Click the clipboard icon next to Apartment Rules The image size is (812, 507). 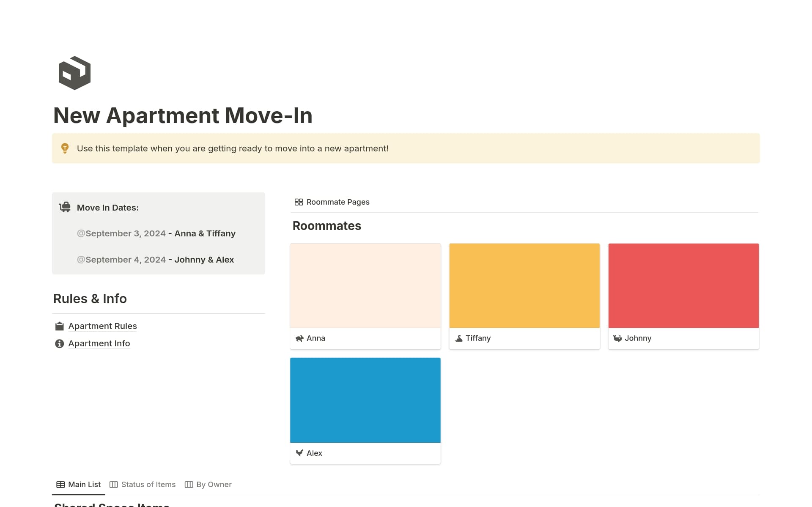[60, 326]
